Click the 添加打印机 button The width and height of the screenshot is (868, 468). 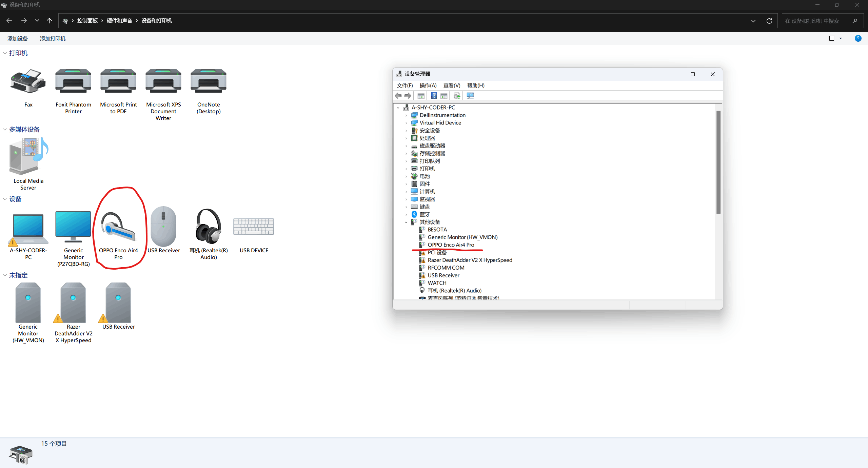click(53, 39)
